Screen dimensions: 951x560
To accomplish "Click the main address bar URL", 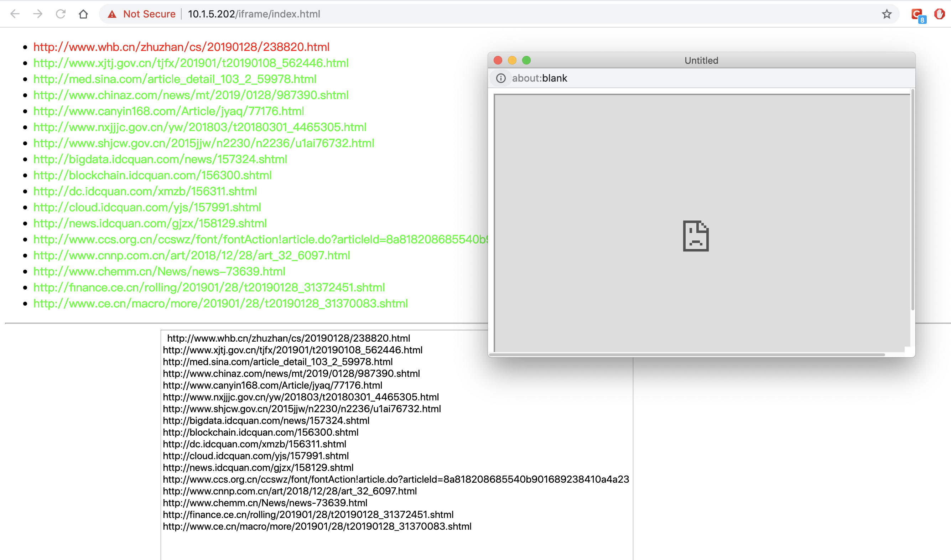I will [x=254, y=14].
